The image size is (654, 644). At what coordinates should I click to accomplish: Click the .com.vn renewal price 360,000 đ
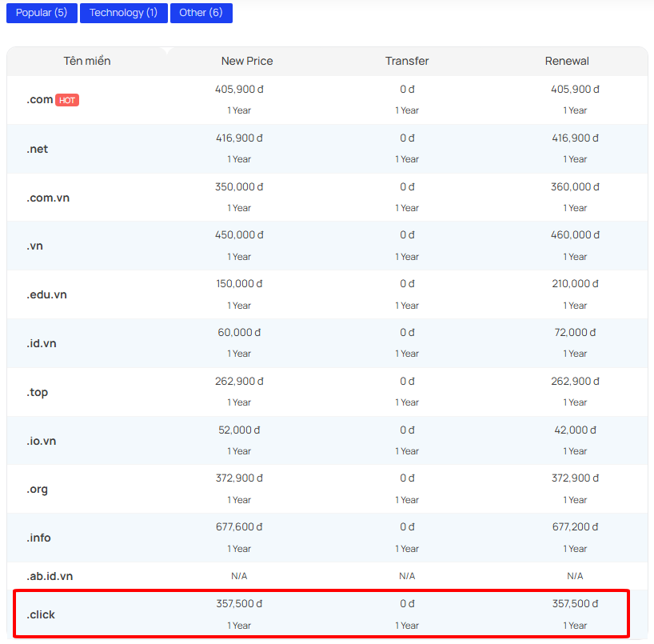point(575,187)
